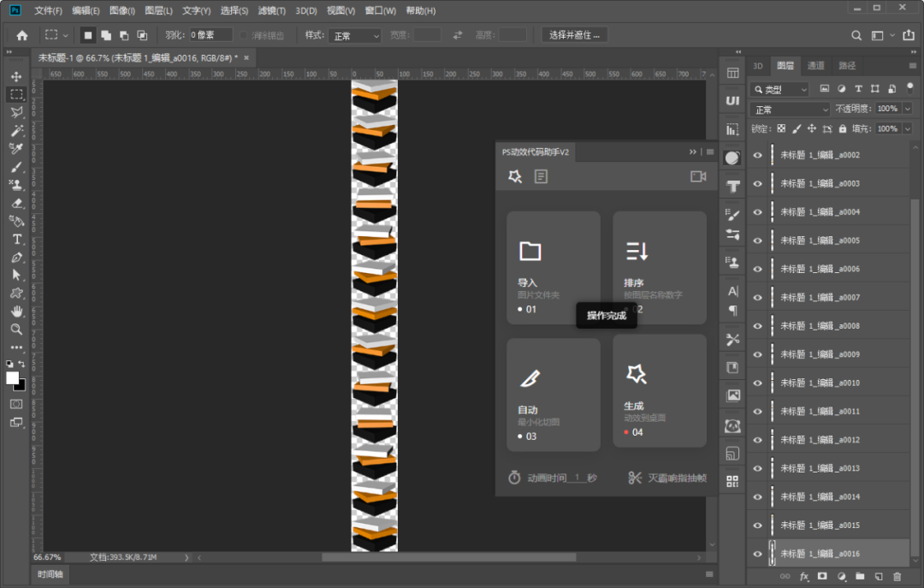924x588 pixels.
Task: Select the Hand tool
Action: [16, 311]
